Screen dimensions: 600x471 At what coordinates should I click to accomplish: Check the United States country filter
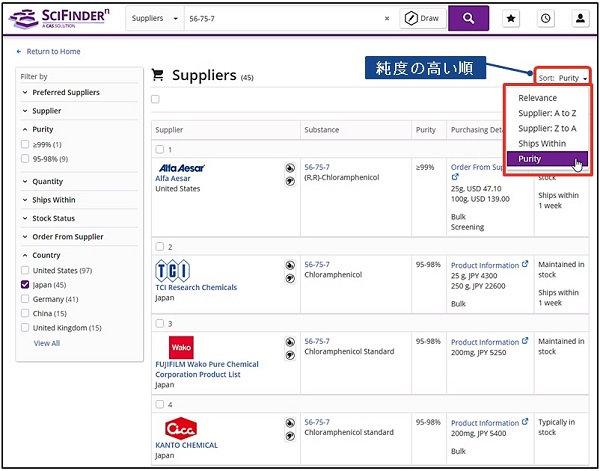pos(25,271)
